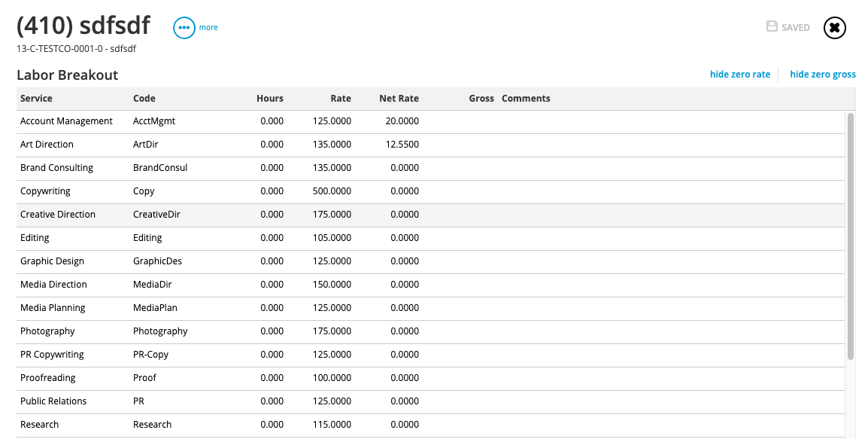This screenshot has width=868, height=439.
Task: Select the Media Direction service name
Action: pos(53,285)
